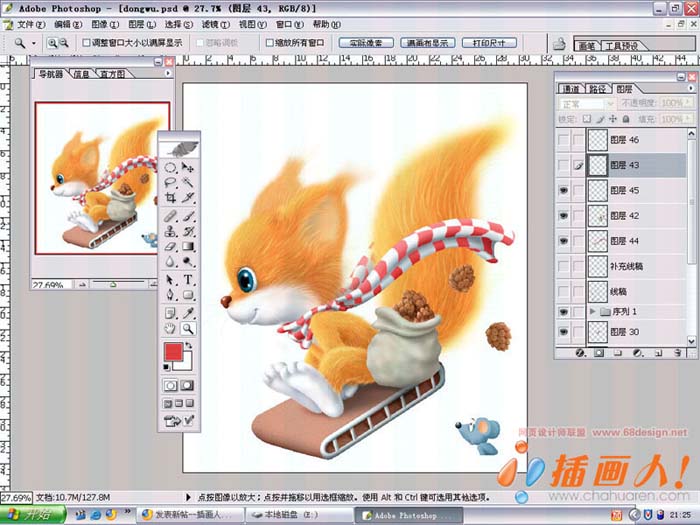Select the Move tool
Screen dimensions: 700x525
click(188, 168)
